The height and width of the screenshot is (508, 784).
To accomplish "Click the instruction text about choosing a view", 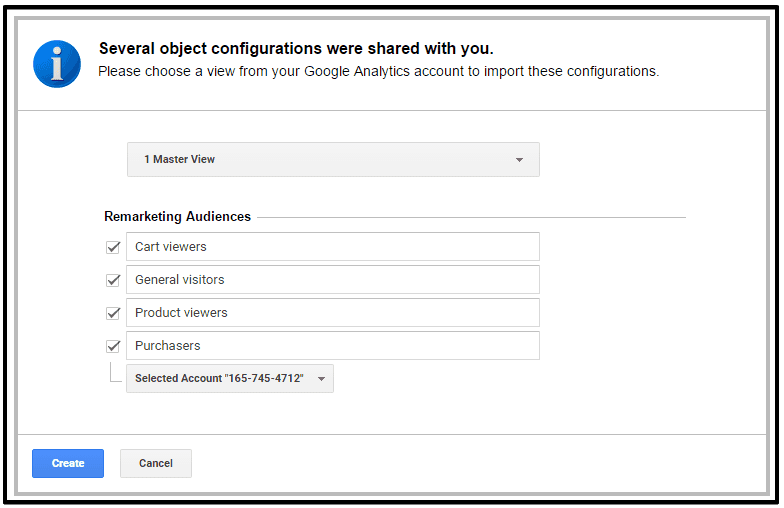I will point(378,72).
